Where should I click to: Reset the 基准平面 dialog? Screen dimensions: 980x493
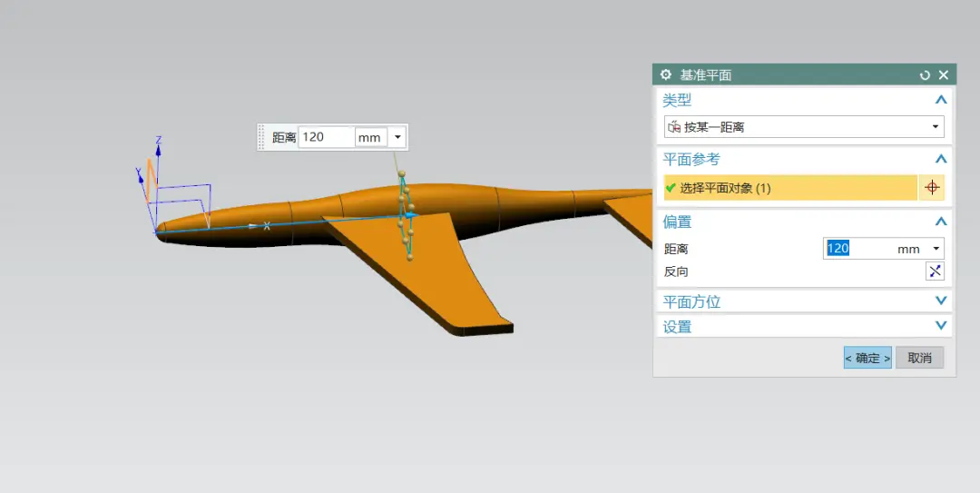click(x=925, y=75)
